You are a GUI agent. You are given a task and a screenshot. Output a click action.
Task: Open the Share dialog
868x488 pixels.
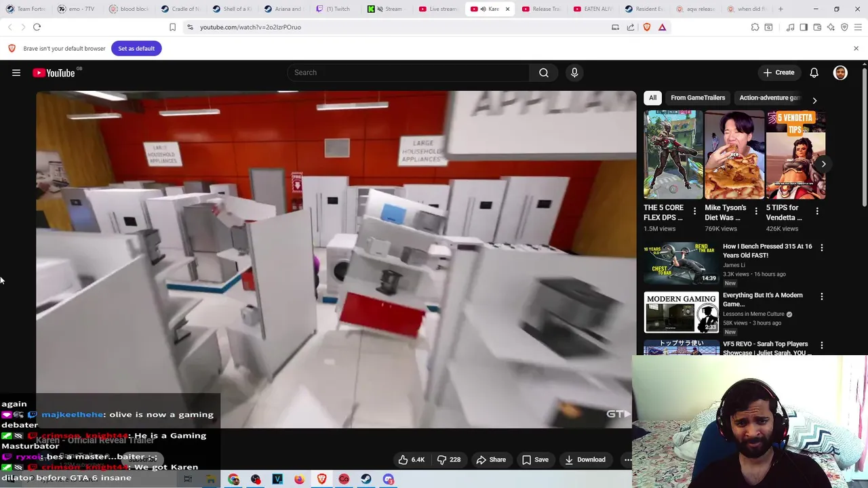[491, 460]
